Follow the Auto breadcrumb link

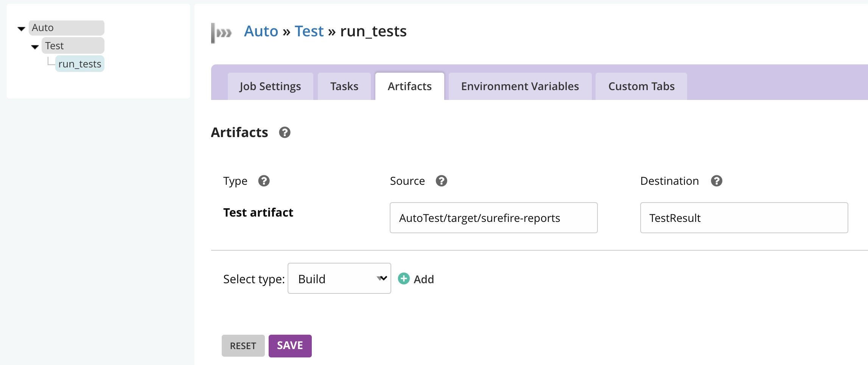(x=261, y=31)
